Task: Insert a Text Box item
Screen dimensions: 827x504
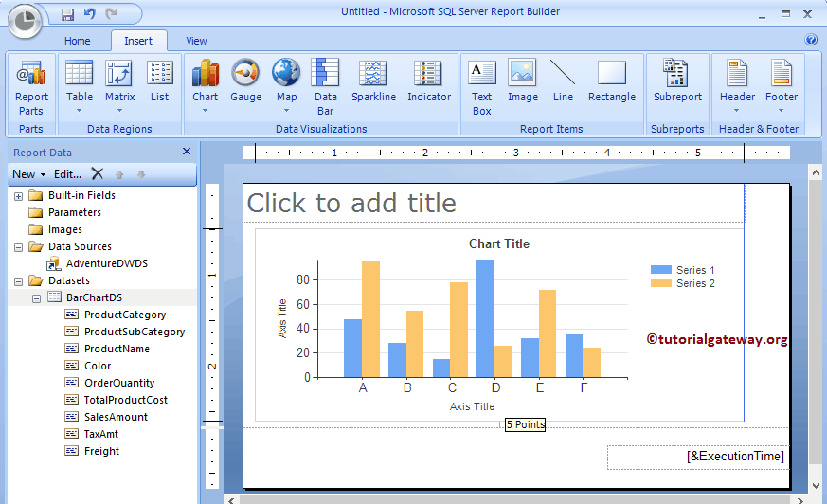Action: [481, 87]
